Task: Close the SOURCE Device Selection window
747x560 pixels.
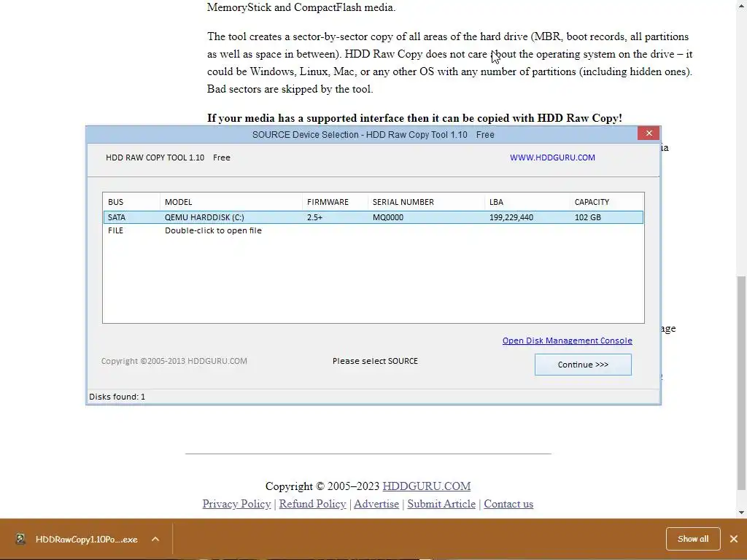Action: [649, 133]
